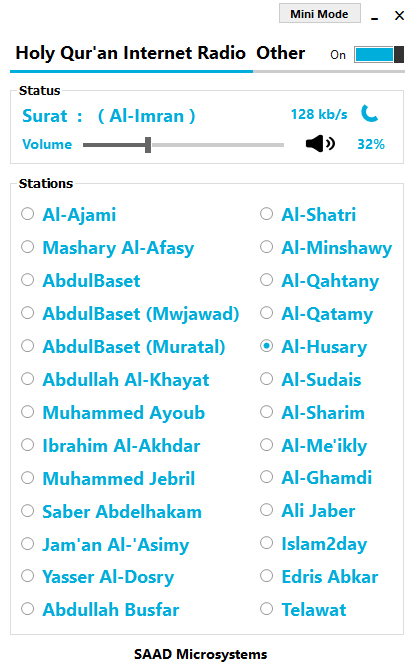Screen dimensions: 414x671
Task: Mute audio with the speaker icon
Action: 320,144
